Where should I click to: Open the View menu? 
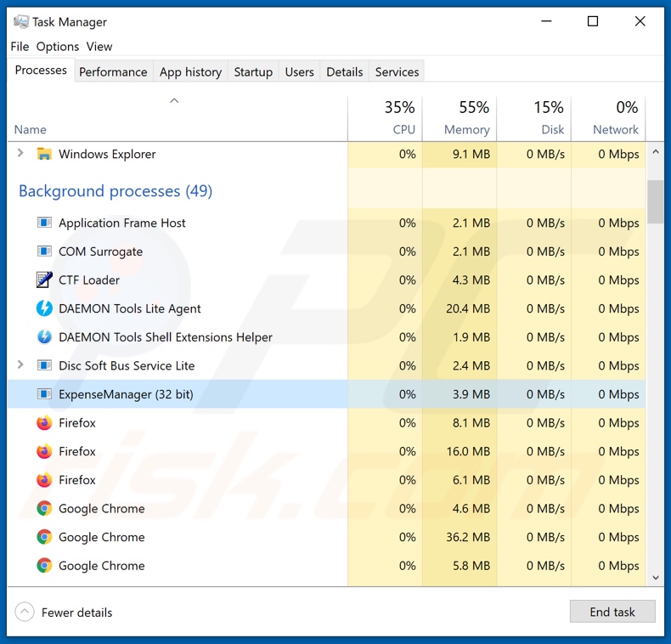(x=99, y=46)
